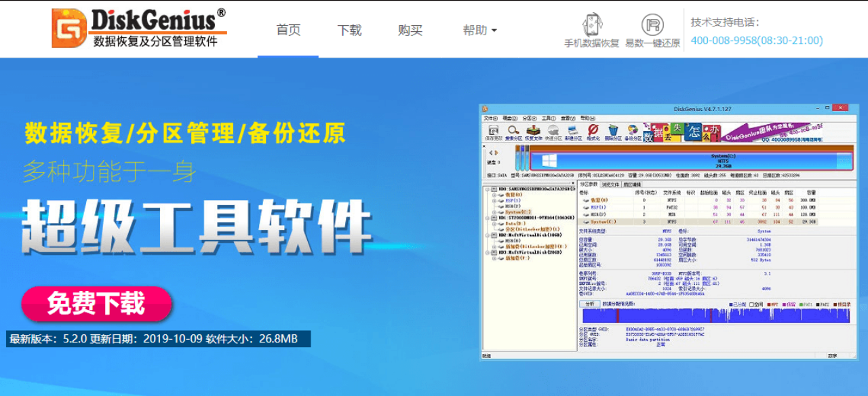868x396 pixels.
Task: Collapse the HD0 disk node in the tree
Action: [x=488, y=190]
